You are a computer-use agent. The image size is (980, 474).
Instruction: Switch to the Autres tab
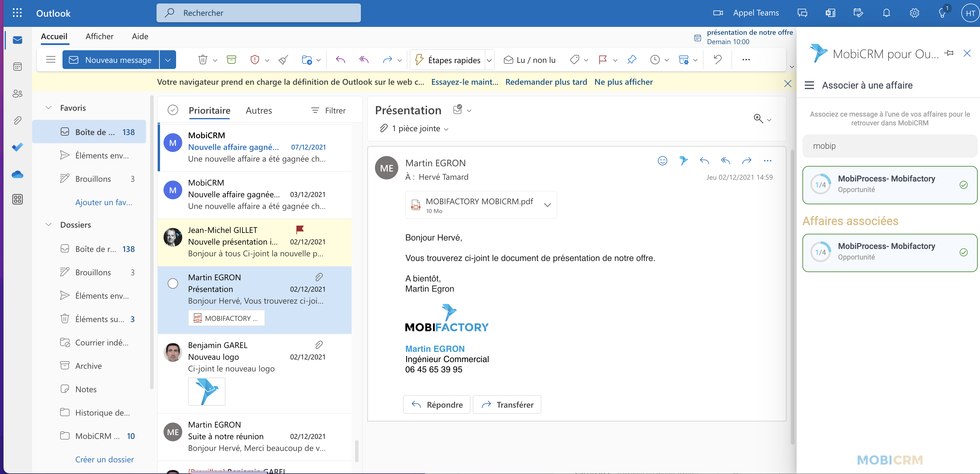[259, 110]
